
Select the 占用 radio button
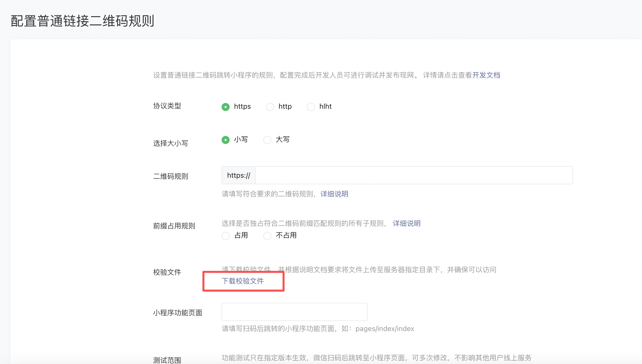(226, 236)
